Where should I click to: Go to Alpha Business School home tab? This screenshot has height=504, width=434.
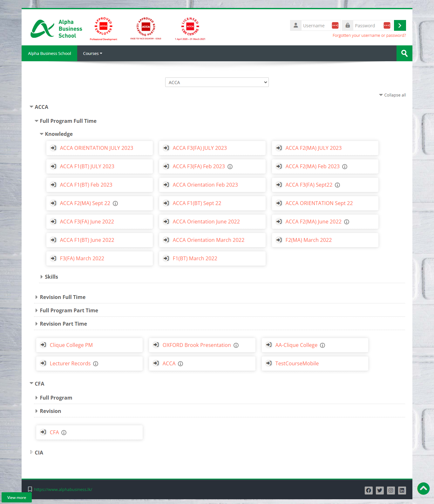click(49, 53)
